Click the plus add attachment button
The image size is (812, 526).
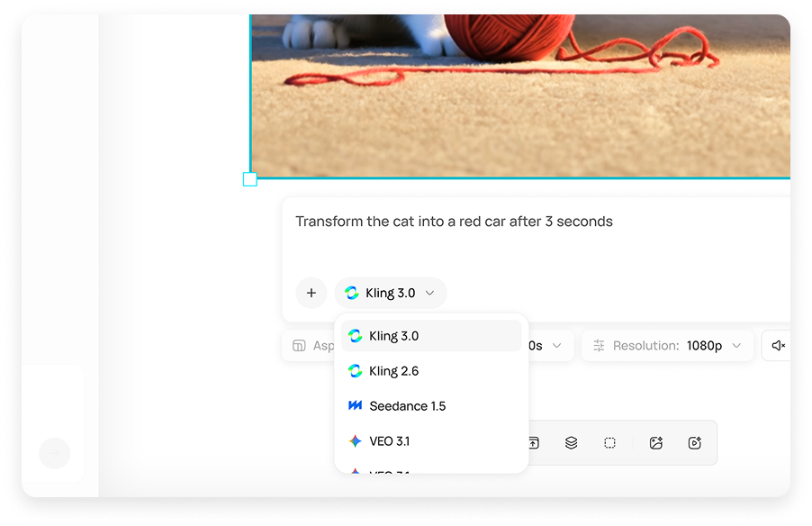pos(311,293)
